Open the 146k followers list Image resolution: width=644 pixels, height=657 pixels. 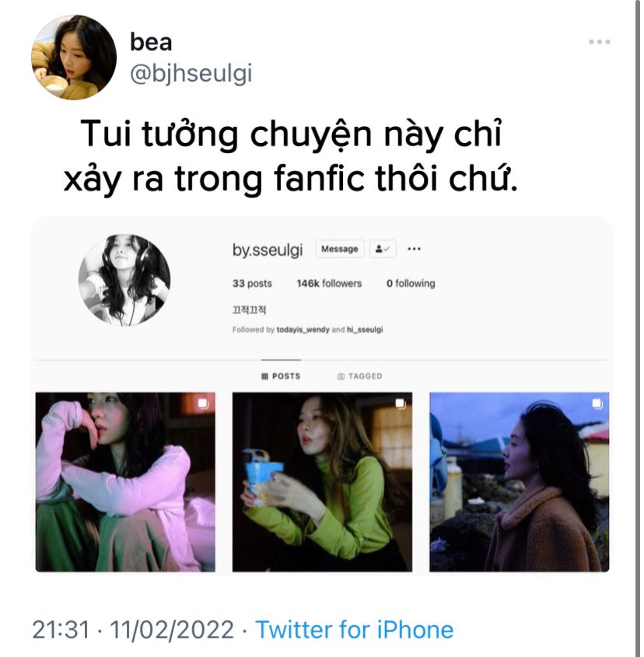click(329, 283)
